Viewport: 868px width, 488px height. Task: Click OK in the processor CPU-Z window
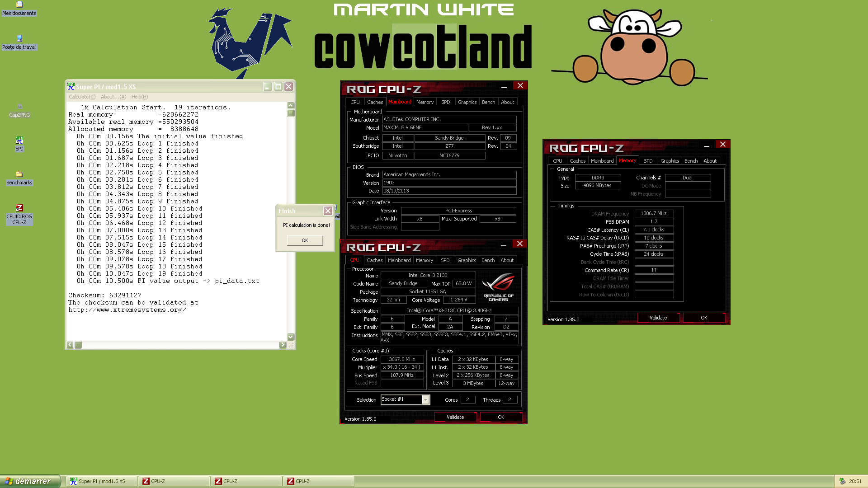(x=501, y=417)
